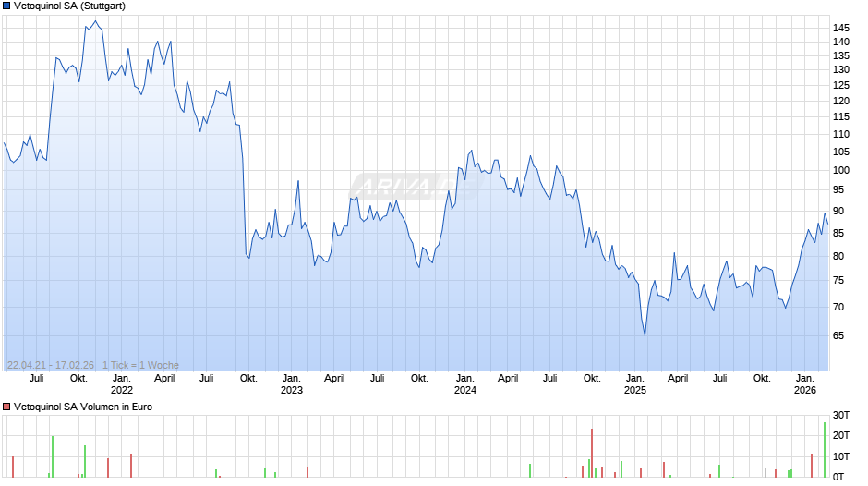Click the volume axis label 20T
This screenshot has width=868, height=486.
pos(841,435)
